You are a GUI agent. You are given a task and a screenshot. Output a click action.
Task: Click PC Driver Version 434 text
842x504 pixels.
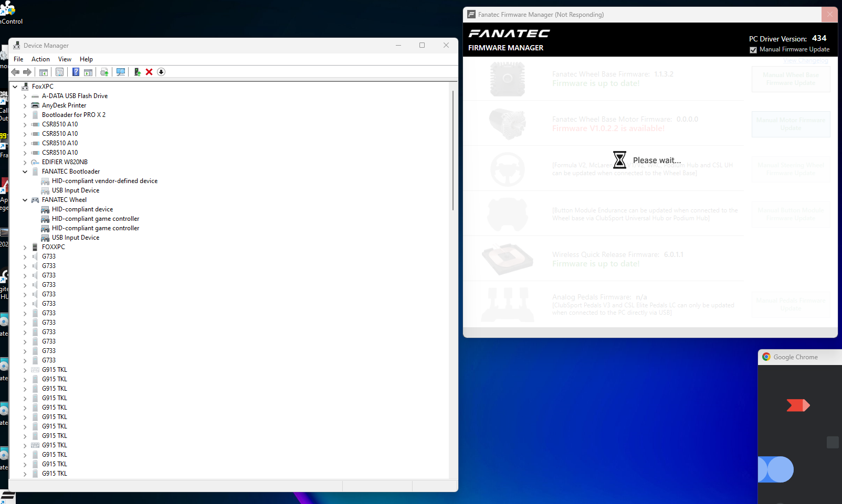(787, 38)
